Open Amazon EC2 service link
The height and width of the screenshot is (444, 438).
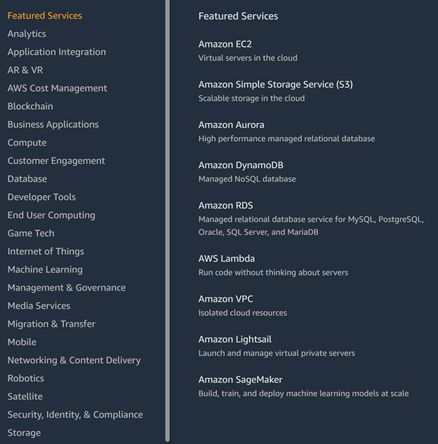(x=225, y=44)
